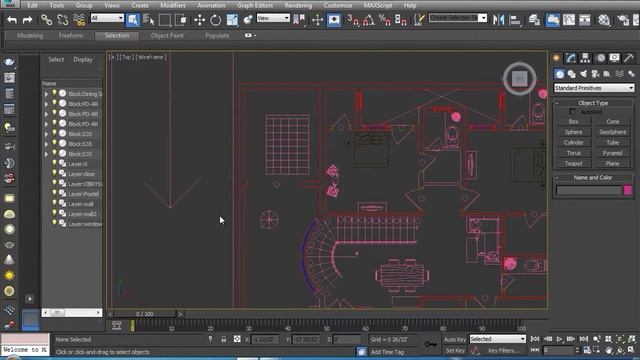Open the Utilities hammer panel tab
Viewport: 640px width, 360px height.
[x=629, y=58]
